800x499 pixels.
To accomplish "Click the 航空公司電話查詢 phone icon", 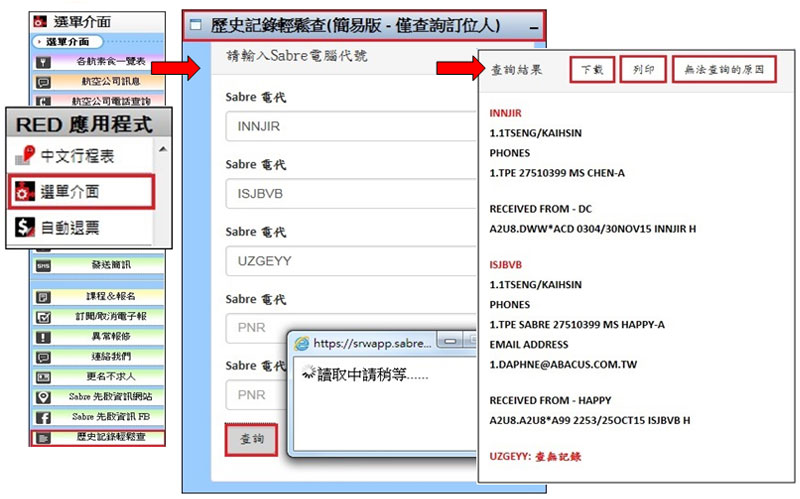I will [43, 101].
